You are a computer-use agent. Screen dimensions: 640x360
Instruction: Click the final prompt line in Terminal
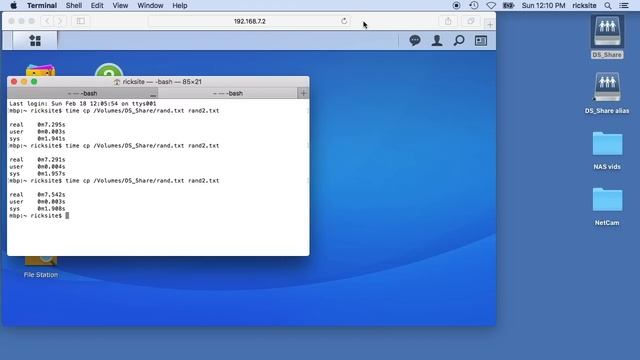pos(39,216)
